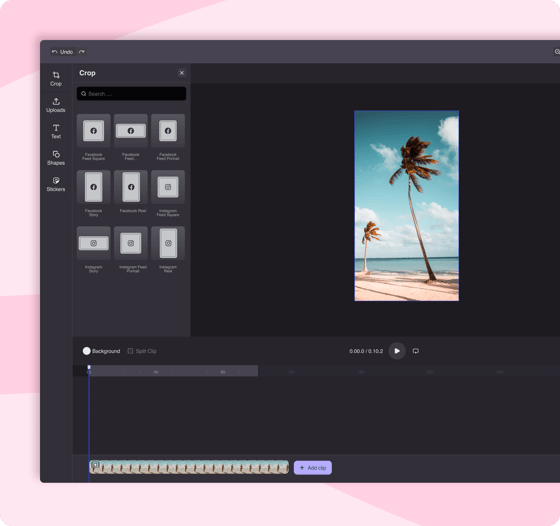Screen dimensions: 560x526
Task: Click the Add clip button
Action: 313,468
